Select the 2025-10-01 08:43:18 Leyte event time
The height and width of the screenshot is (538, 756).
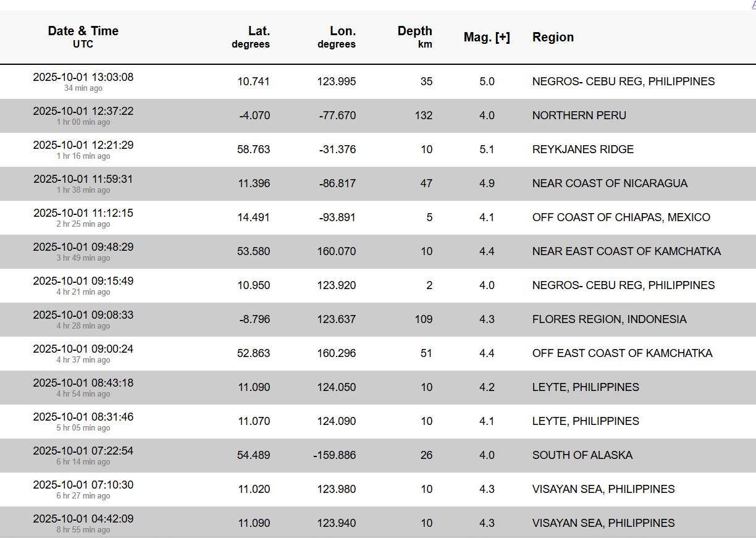tap(83, 383)
